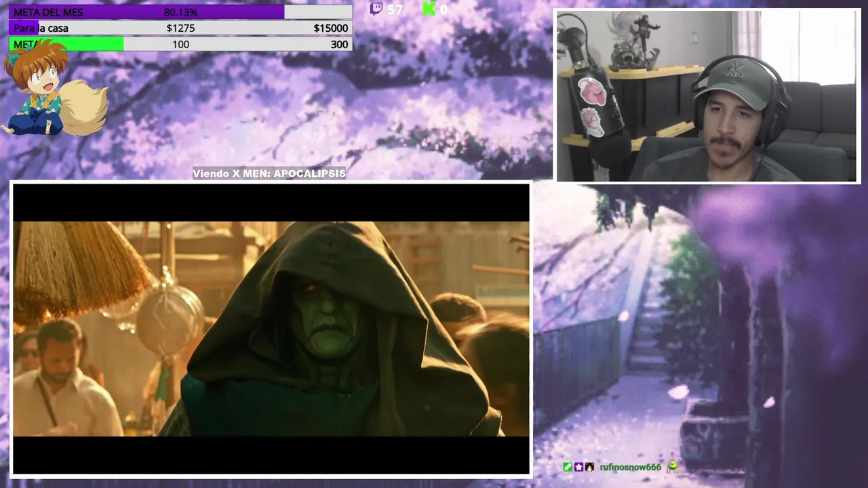Click the hooded figure movie video frame
Image resolution: width=868 pixels, height=488 pixels.
coord(271,329)
